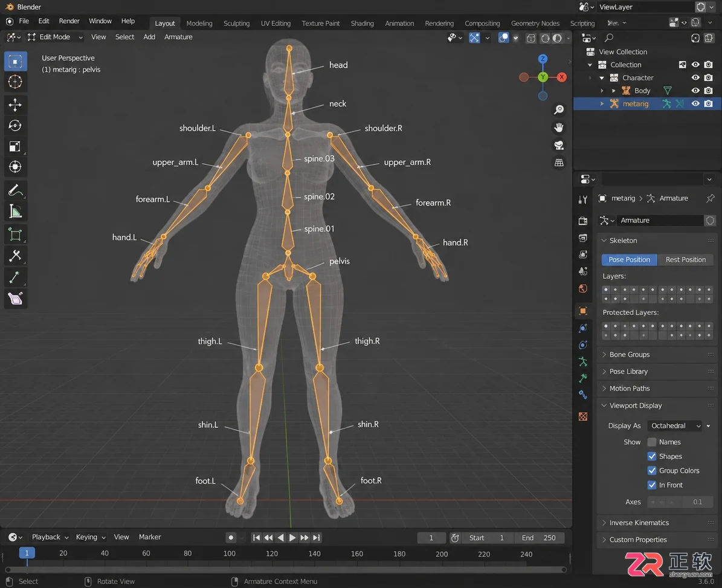Activate the Transform tool
This screenshot has height=588, width=722.
click(15, 167)
